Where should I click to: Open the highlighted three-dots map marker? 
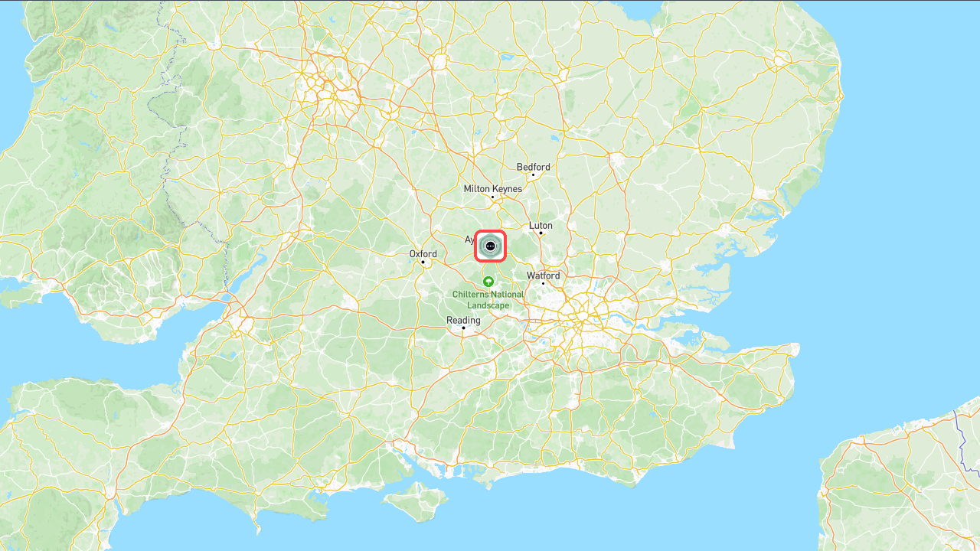tap(490, 246)
